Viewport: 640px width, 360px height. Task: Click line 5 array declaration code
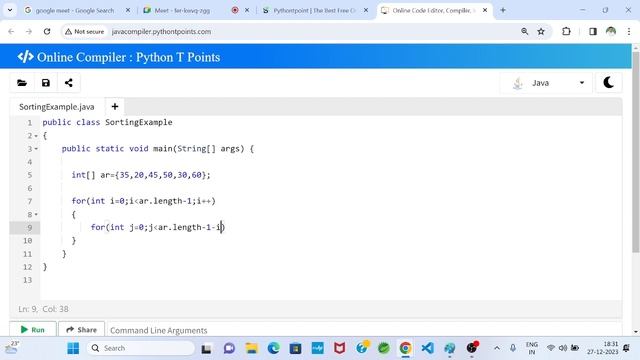tap(141, 175)
